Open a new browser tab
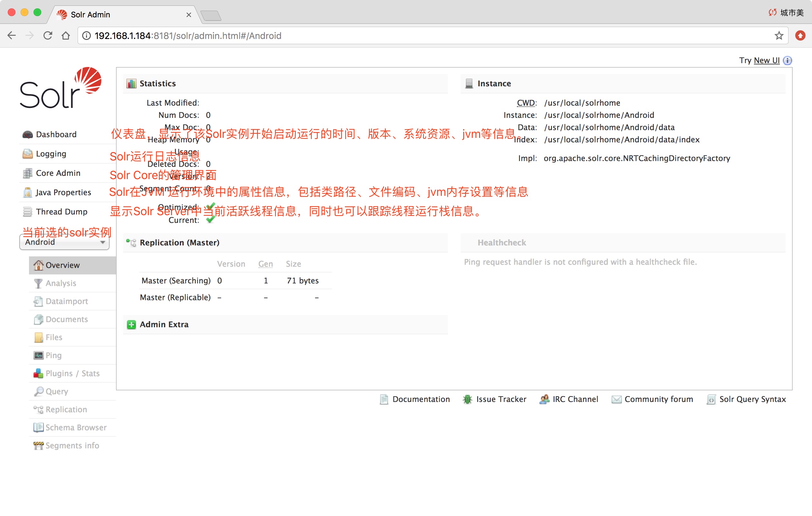Screen dimensions: 812x516 coord(211,15)
